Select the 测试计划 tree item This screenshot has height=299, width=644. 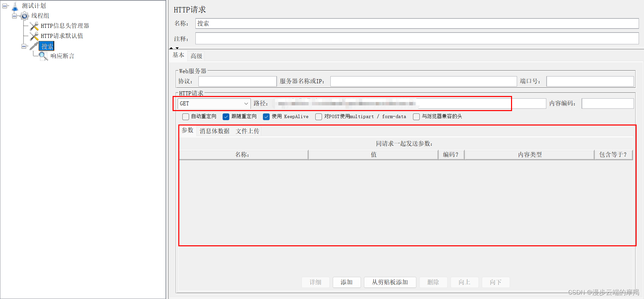pos(34,6)
